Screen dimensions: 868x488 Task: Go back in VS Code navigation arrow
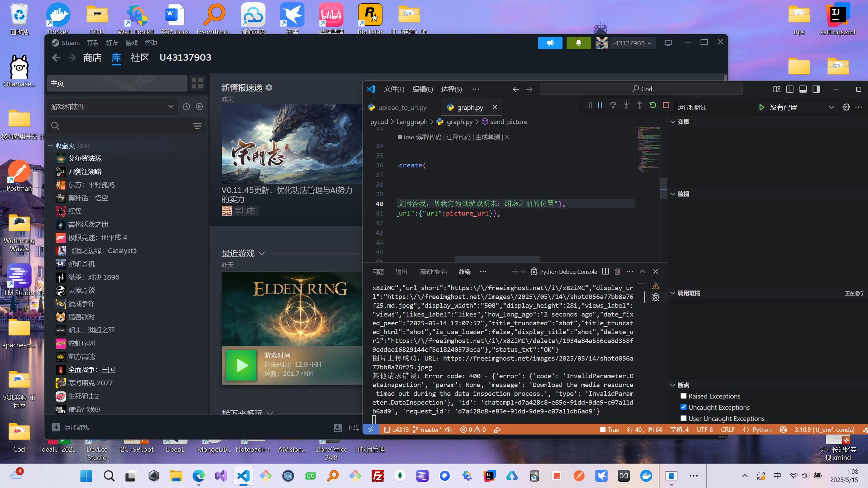pos(516,89)
